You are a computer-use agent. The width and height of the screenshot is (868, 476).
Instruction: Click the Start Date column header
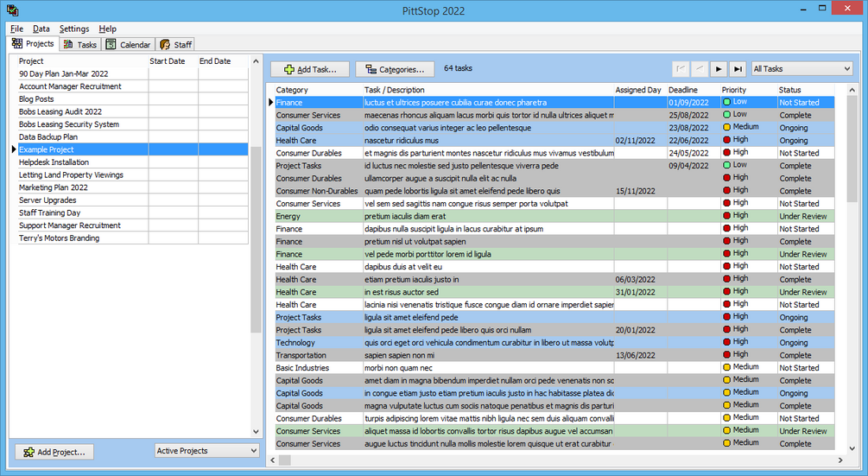pyautogui.click(x=173, y=60)
